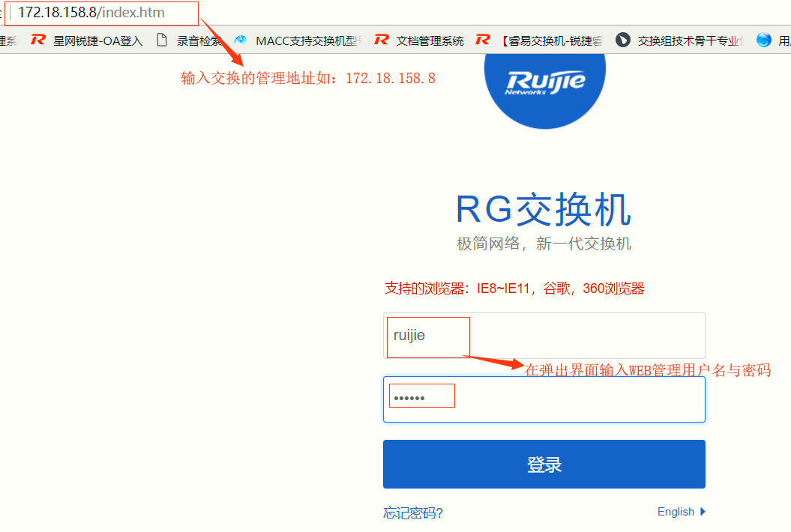
Task: Click the 极简网络,新一代交换机 subtitle
Action: tap(544, 244)
